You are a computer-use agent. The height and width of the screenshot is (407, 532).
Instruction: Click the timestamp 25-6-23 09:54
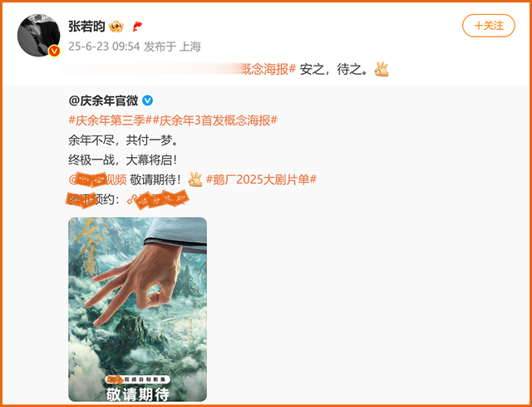[x=104, y=47]
